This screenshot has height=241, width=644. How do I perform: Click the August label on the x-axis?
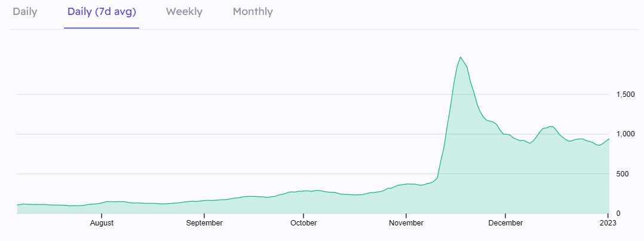click(102, 223)
